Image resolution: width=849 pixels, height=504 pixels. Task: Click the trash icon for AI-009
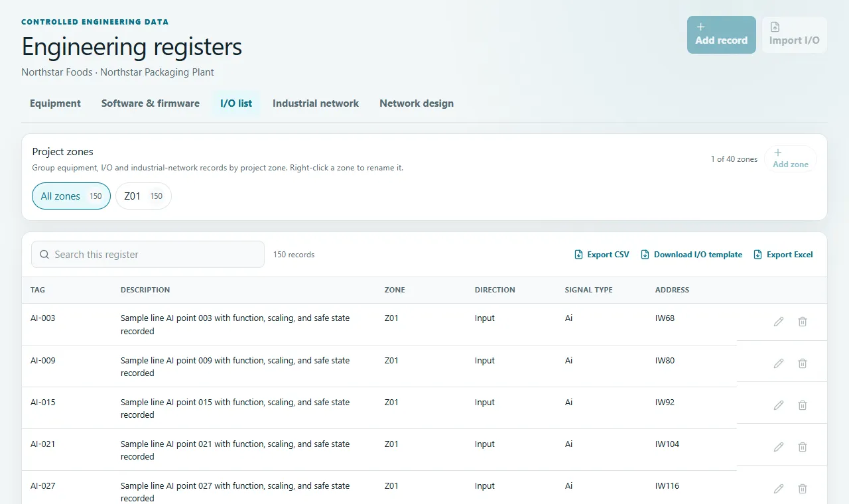[x=803, y=363]
